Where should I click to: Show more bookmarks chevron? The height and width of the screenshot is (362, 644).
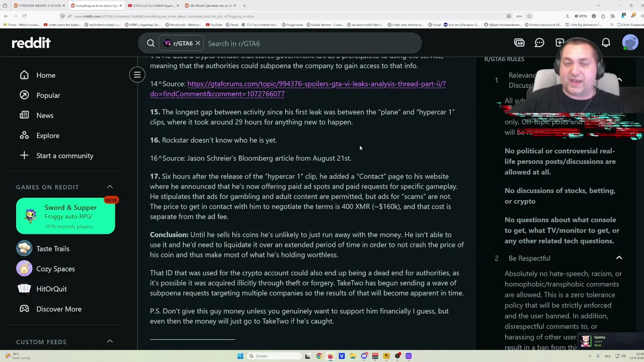(x=612, y=25)
